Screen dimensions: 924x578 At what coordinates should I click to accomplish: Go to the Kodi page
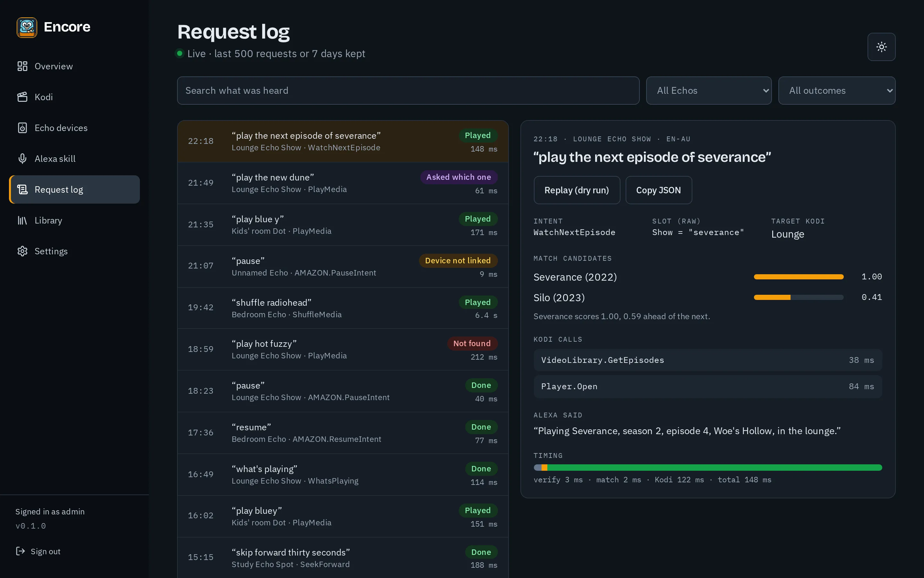(x=74, y=97)
